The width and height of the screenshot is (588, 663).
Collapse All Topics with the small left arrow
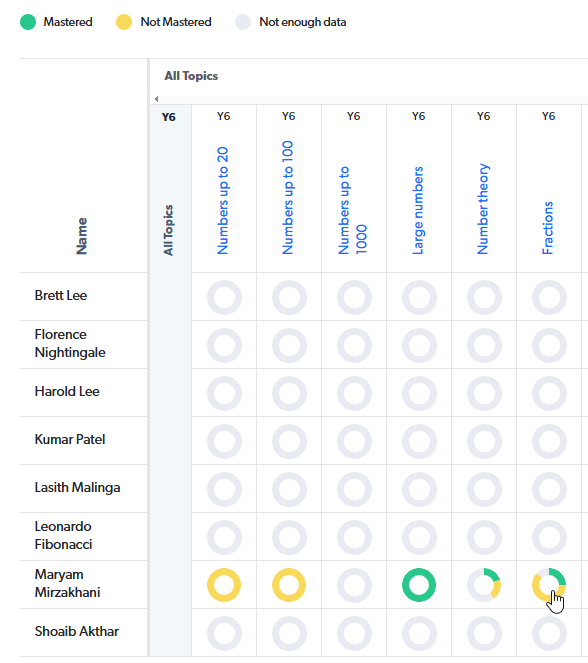(x=156, y=99)
